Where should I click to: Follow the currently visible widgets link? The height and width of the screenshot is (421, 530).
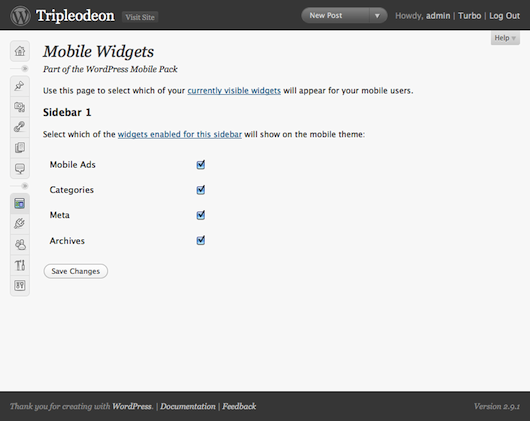click(x=234, y=91)
